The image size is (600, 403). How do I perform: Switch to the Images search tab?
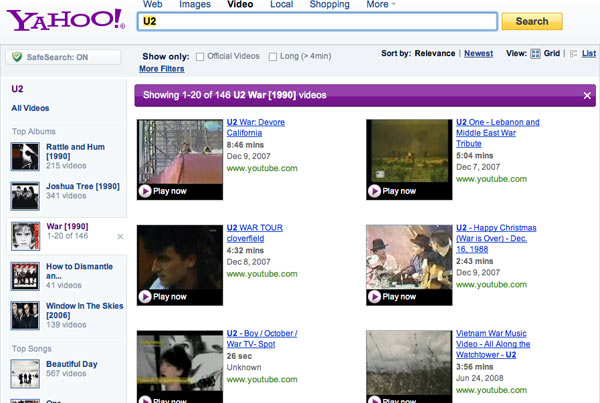coord(194,5)
